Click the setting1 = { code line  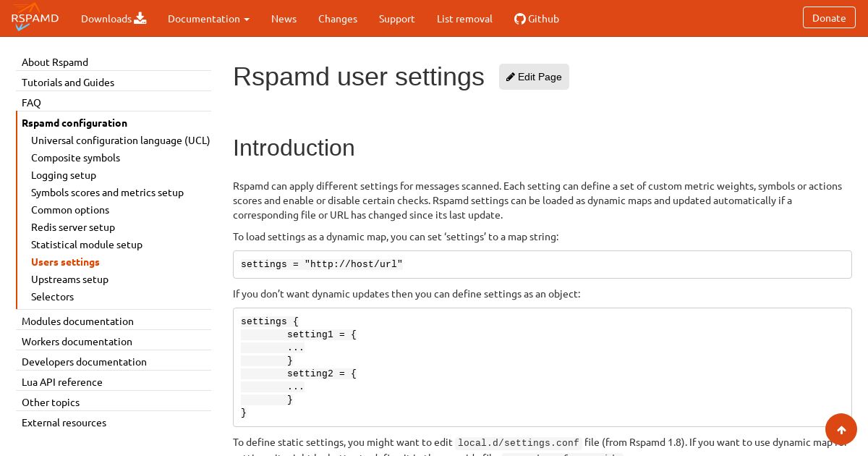point(322,334)
